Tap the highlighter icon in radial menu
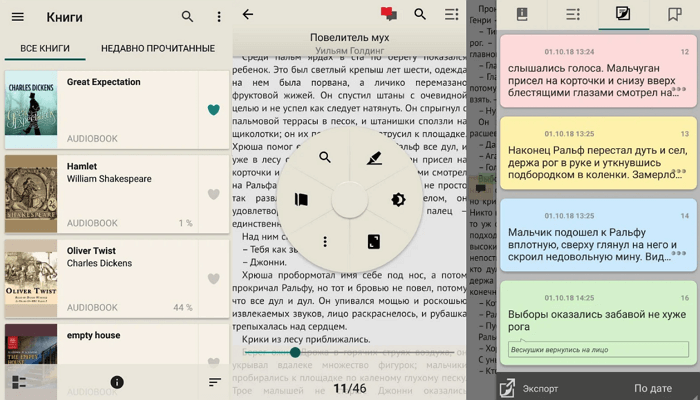 tap(374, 158)
